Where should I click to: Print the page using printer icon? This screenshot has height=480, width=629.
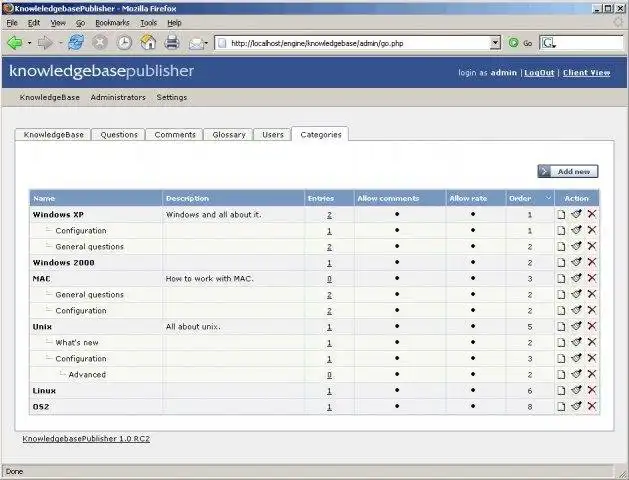172,43
